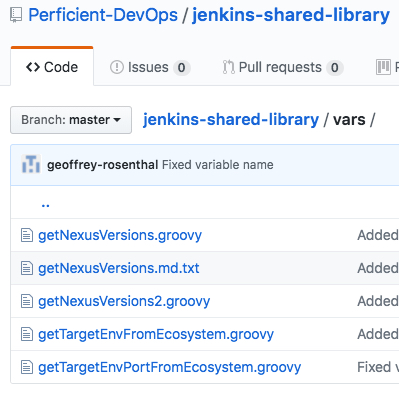Open commit message in getNexusVersions.md.txt row

tap(378, 268)
